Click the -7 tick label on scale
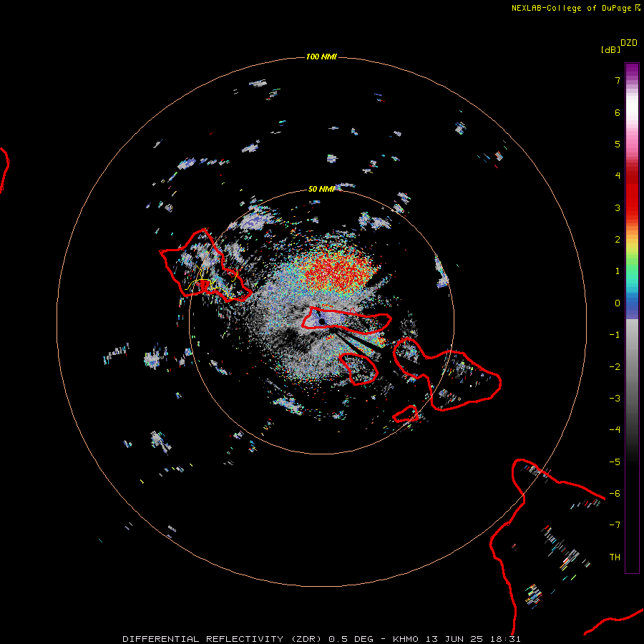644x644 pixels. 615,525
